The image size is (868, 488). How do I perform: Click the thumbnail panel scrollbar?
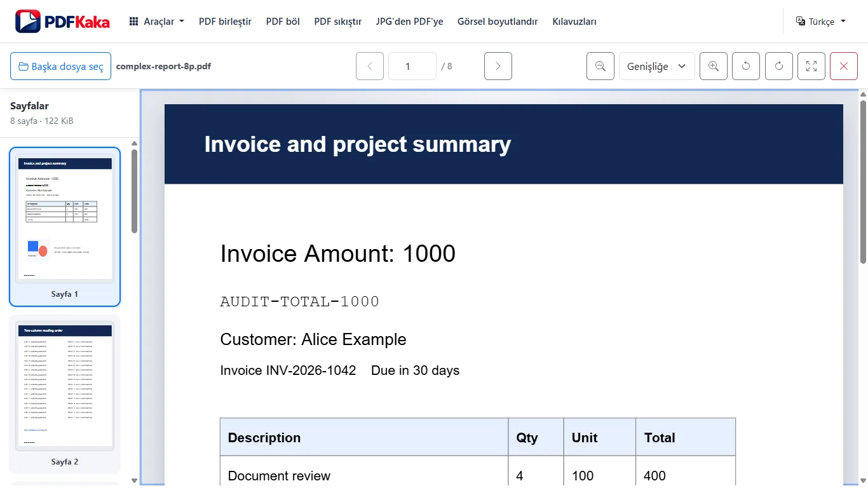coord(134,191)
